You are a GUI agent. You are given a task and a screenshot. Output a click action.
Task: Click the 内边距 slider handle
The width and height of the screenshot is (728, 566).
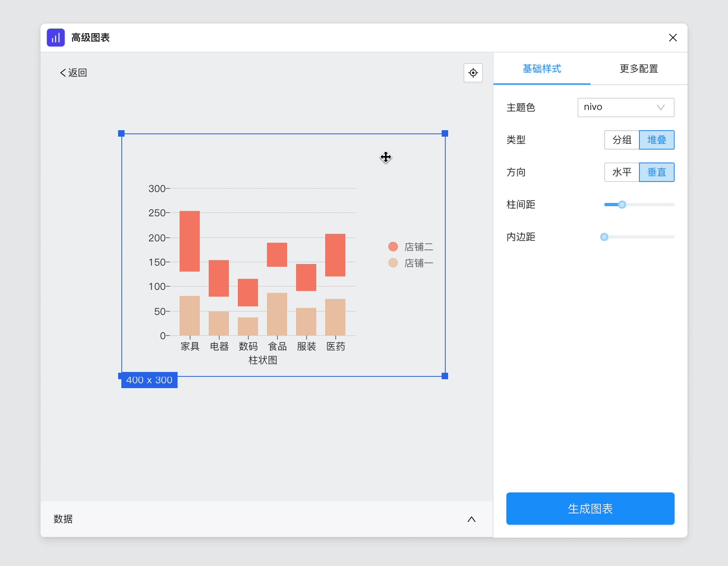point(604,237)
